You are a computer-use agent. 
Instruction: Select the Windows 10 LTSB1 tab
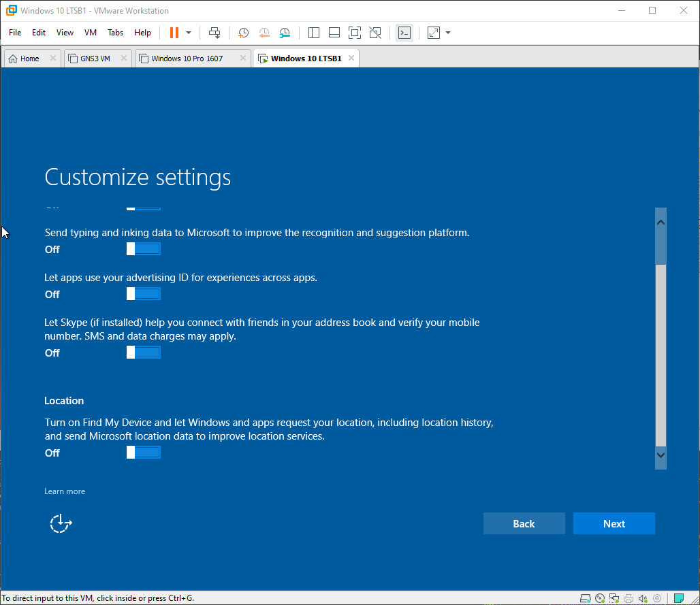(x=306, y=59)
